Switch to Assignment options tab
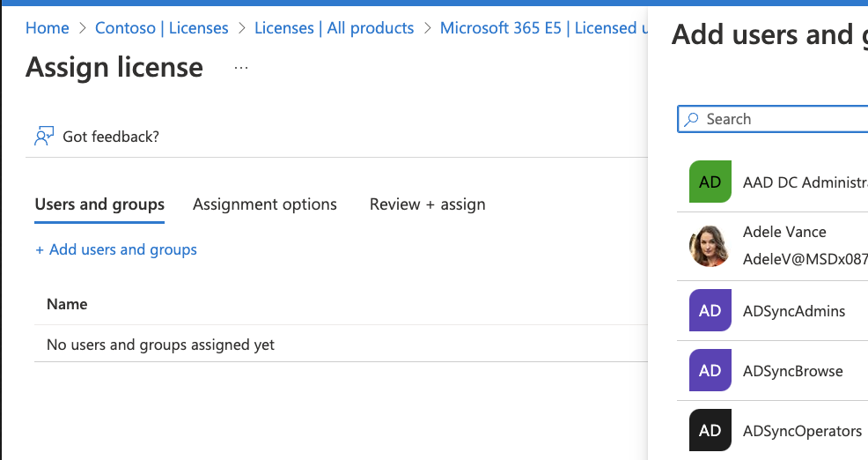Viewport: 868px width, 460px height. click(x=265, y=204)
